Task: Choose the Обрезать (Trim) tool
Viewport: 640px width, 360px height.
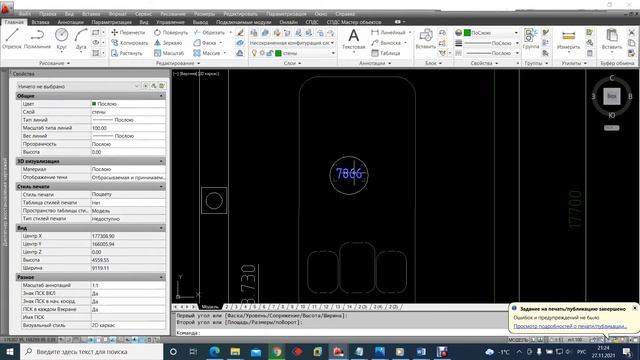Action: click(209, 32)
